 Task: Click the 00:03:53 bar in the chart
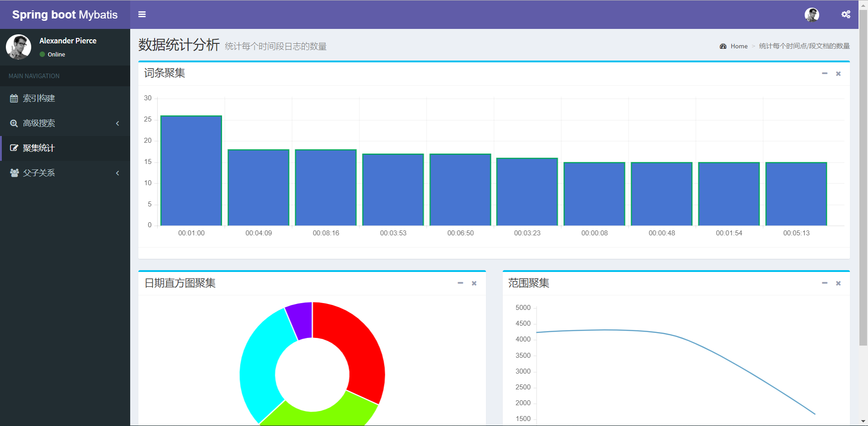click(x=393, y=190)
